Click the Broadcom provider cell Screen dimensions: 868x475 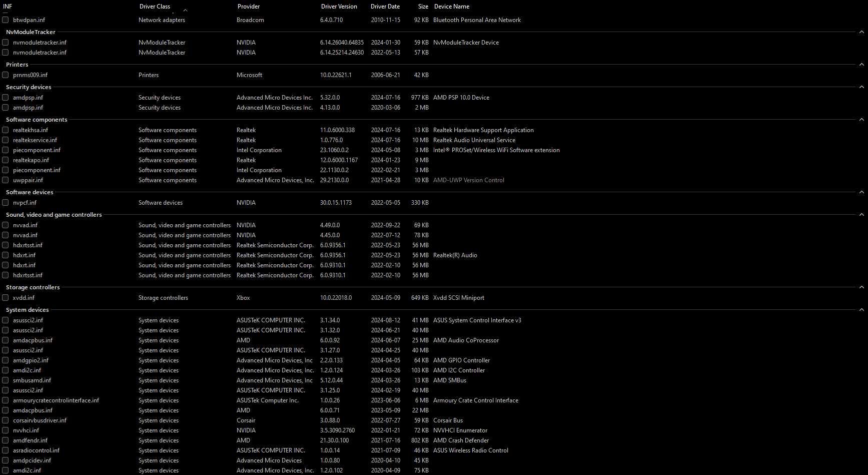[250, 20]
